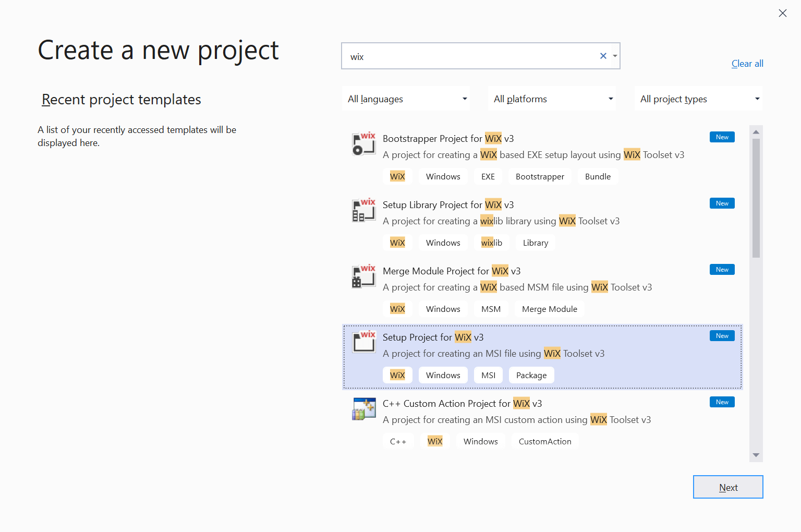Click in the template search input field

tap(469, 56)
